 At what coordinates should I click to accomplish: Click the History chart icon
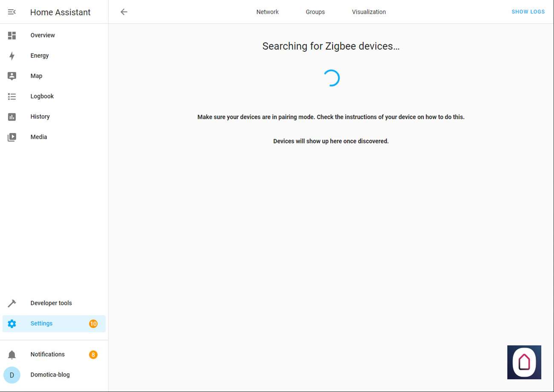click(12, 117)
